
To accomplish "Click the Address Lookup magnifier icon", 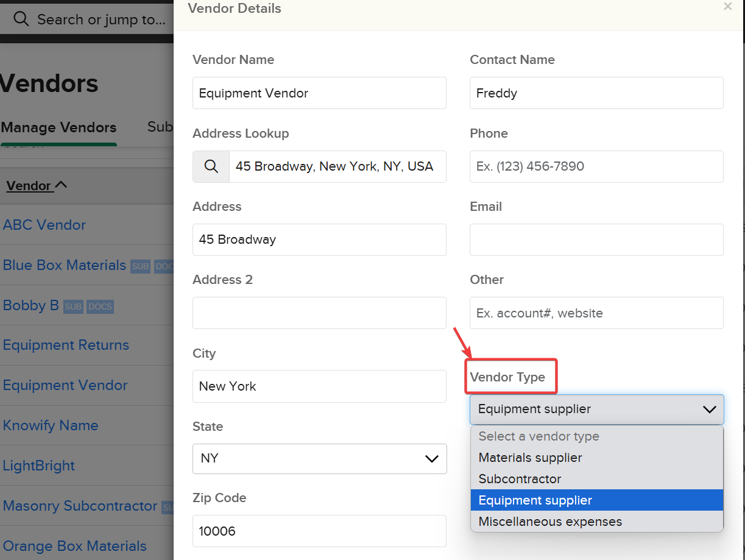I will click(211, 166).
